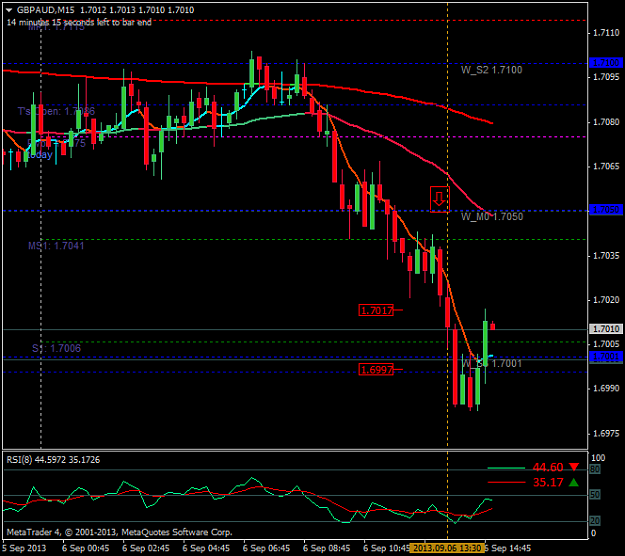
Task: Click the 44.60 RSI value readout
Action: pos(548,467)
